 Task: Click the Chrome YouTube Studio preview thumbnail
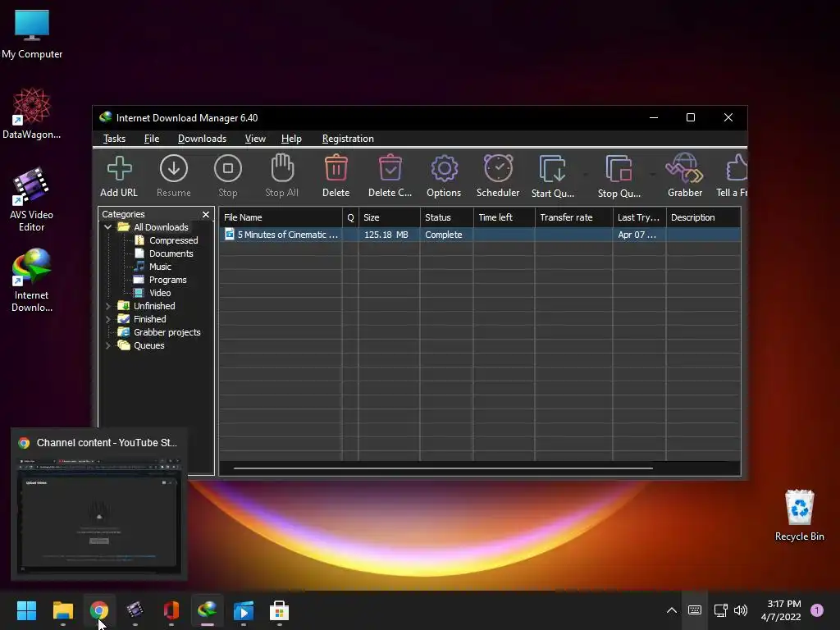click(x=99, y=515)
